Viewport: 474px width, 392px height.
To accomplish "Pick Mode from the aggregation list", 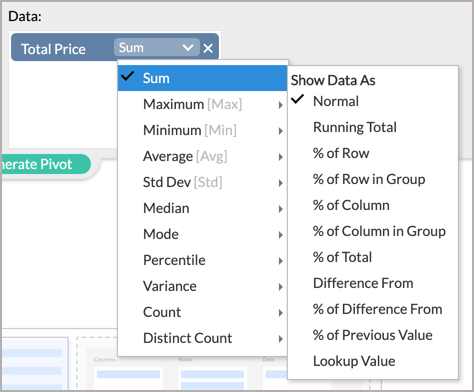I will (202, 234).
